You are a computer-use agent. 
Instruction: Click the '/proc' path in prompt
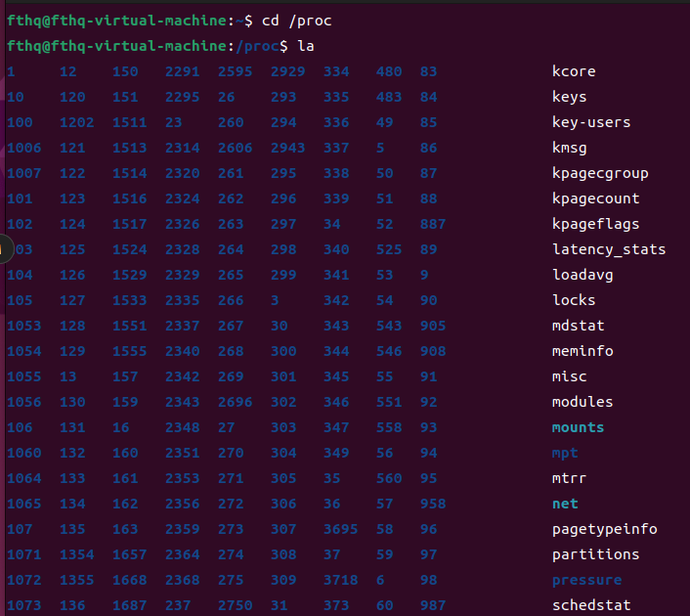257,46
